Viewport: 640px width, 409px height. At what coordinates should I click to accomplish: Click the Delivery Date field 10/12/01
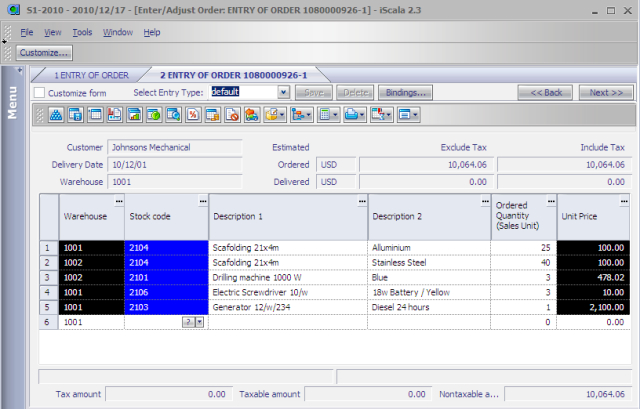(x=175, y=164)
